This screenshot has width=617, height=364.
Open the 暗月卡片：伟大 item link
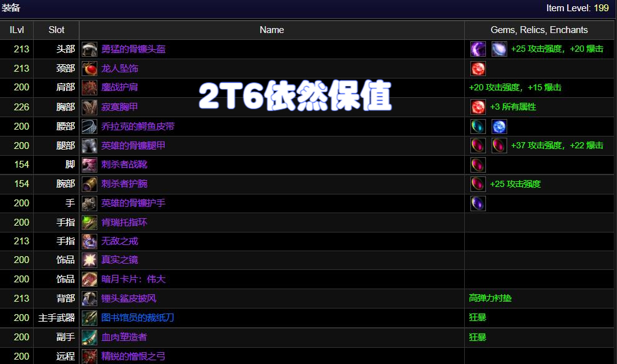tap(134, 279)
